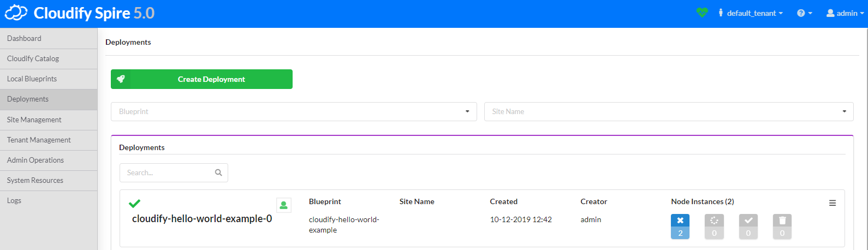868x250 pixels.
Task: Click the blue uninitialized node instances icon
Action: pos(680,221)
